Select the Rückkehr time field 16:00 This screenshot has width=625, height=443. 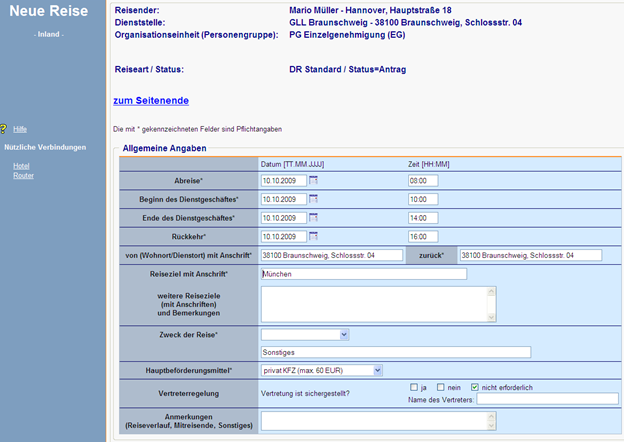(423, 236)
